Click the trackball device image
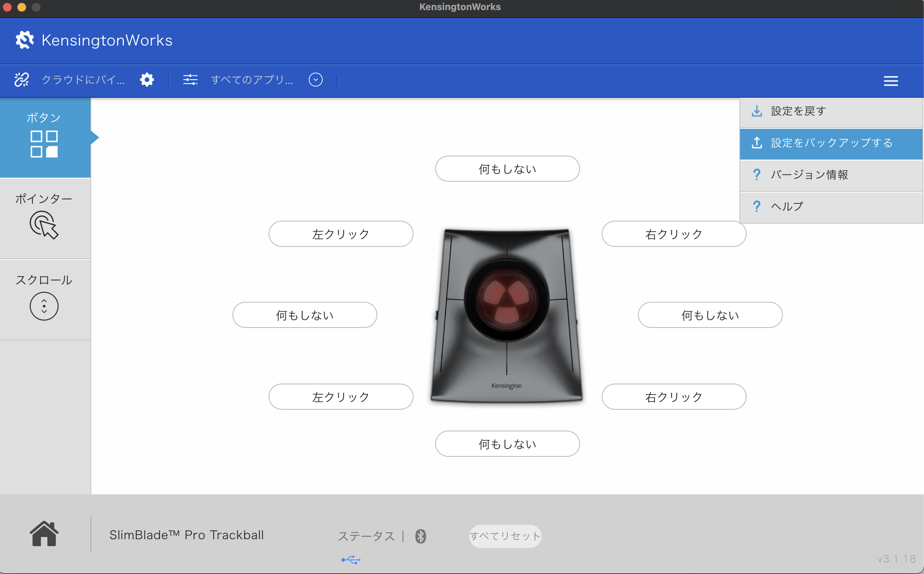The width and height of the screenshot is (924, 574). 507,315
